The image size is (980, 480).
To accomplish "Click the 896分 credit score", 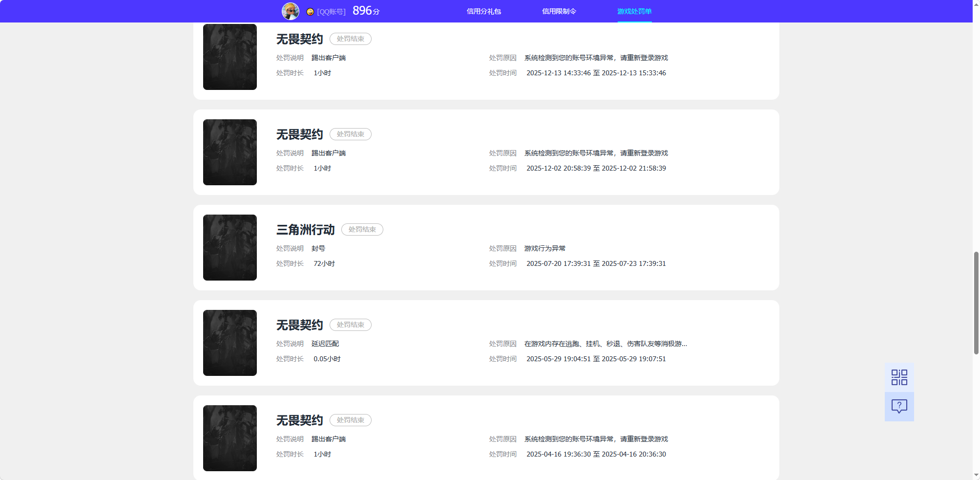I will pyautogui.click(x=366, y=11).
